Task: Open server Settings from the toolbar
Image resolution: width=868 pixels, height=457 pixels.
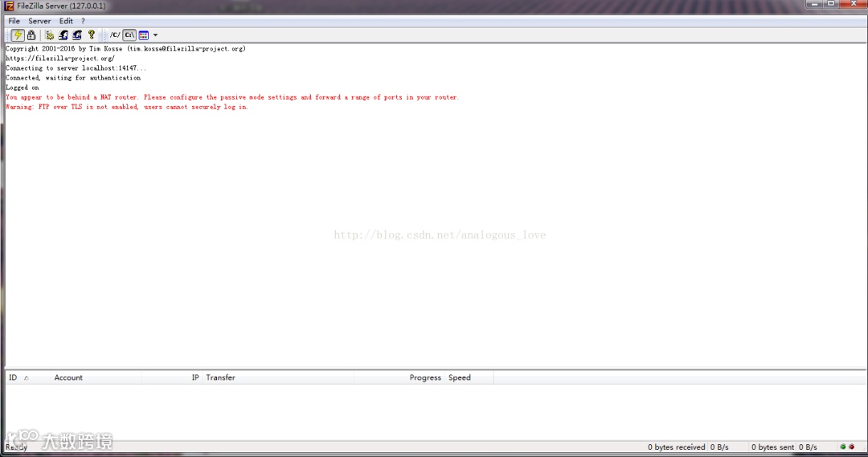Action: point(50,35)
